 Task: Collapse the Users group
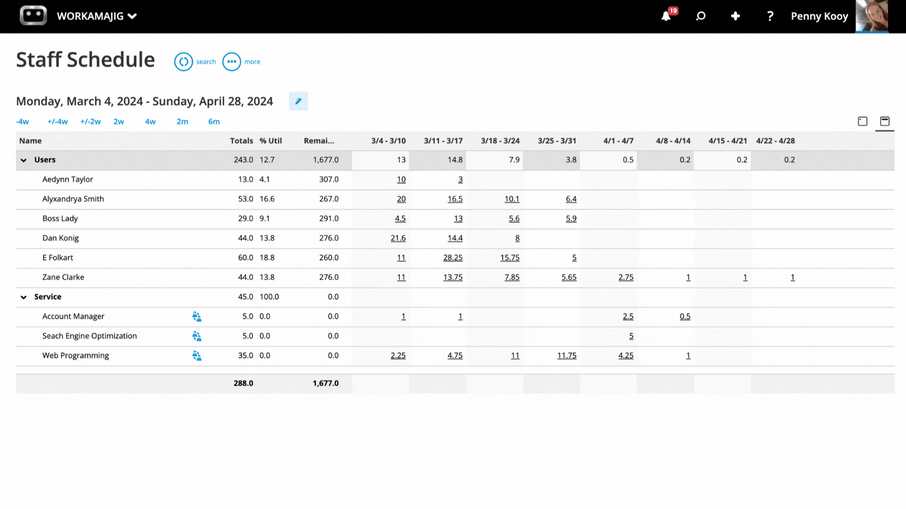coord(24,160)
